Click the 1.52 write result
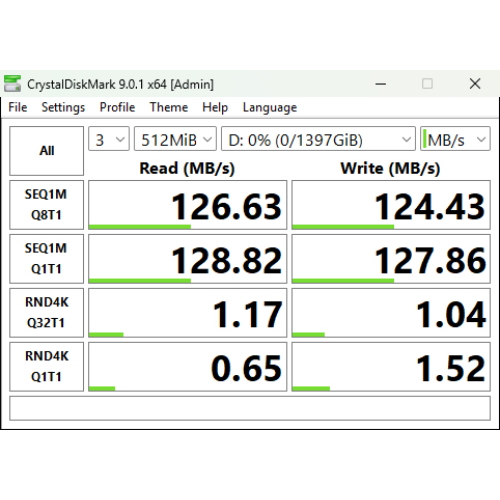Image resolution: width=500 pixels, height=500 pixels. tap(391, 367)
